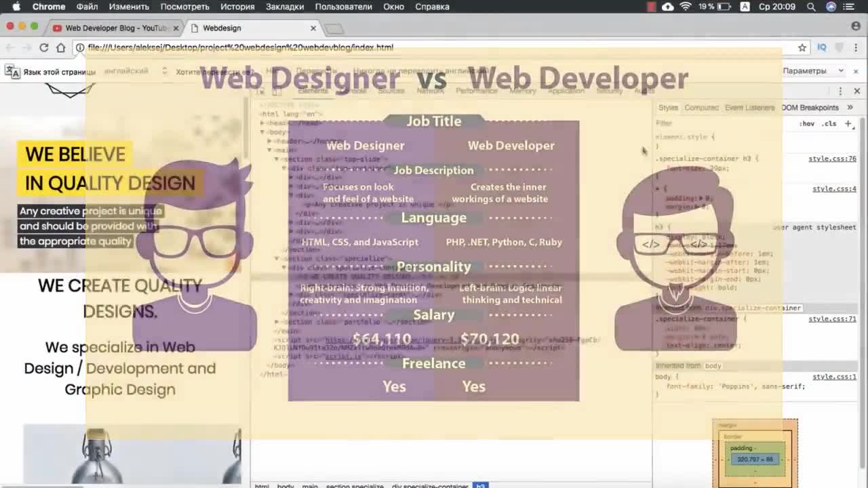Open the Apple menu
The height and width of the screenshot is (488, 868).
(x=16, y=7)
